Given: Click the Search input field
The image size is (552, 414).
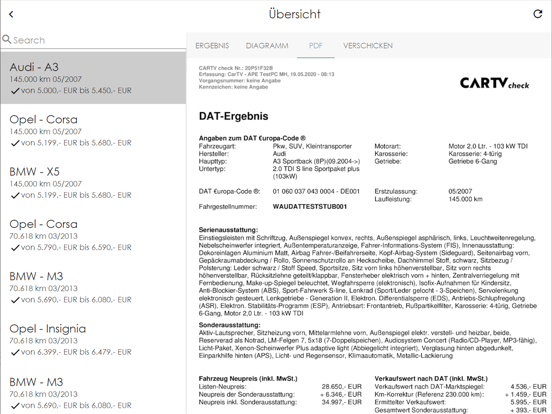Looking at the screenshot, I should click(x=93, y=40).
